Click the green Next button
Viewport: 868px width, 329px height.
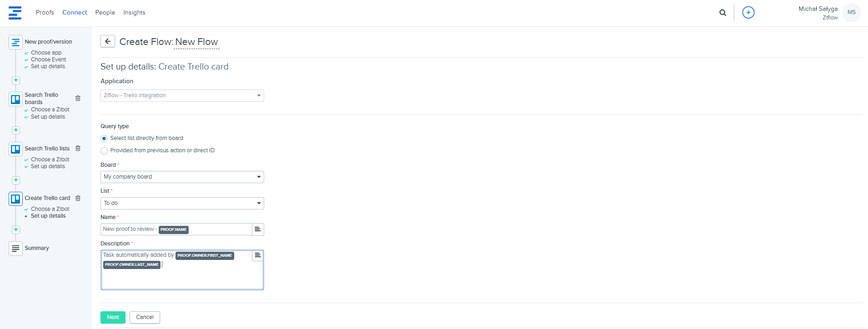113,317
